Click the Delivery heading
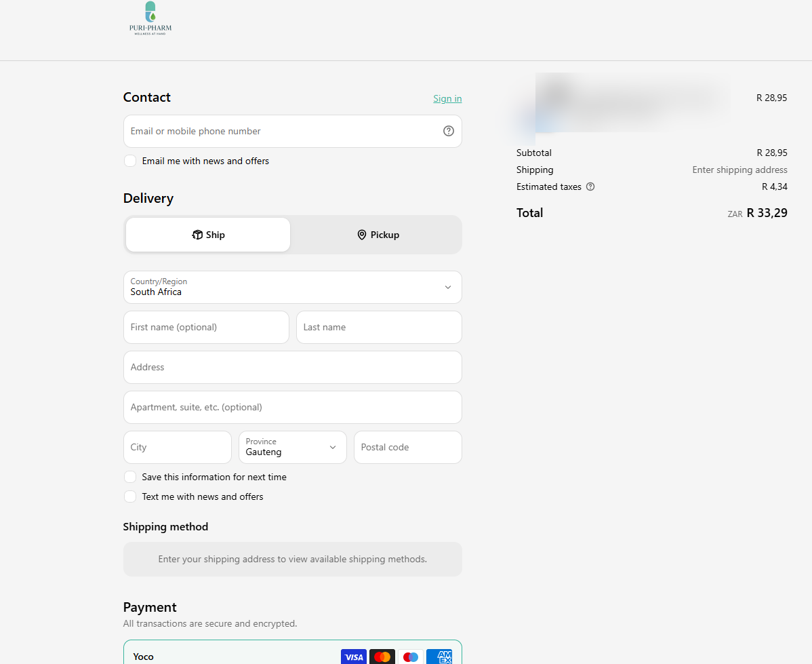812x664 pixels. point(148,199)
